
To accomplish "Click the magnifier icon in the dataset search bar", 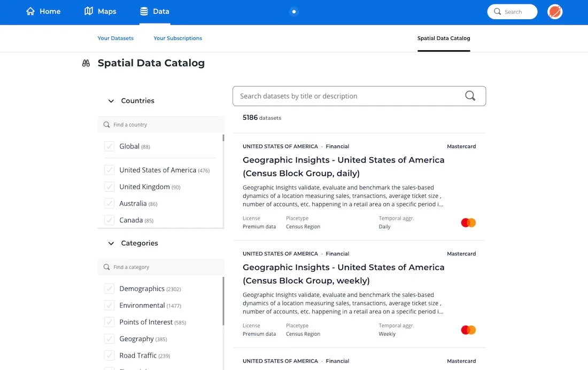I will 470,96.
